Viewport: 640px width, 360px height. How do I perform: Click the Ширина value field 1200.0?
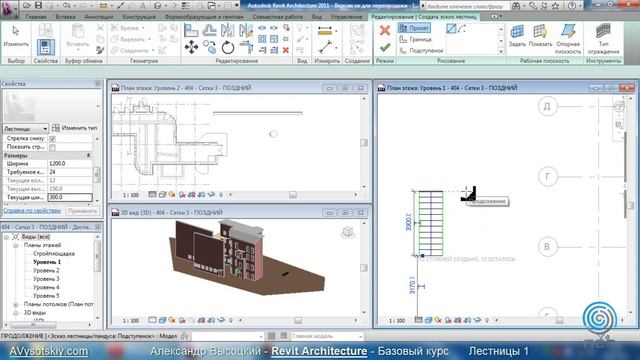(70, 164)
